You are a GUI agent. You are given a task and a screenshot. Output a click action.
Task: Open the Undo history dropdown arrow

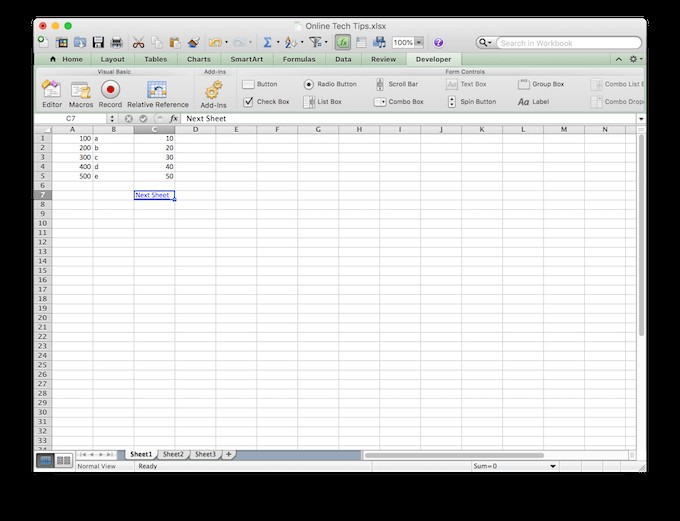pyautogui.click(x=226, y=43)
